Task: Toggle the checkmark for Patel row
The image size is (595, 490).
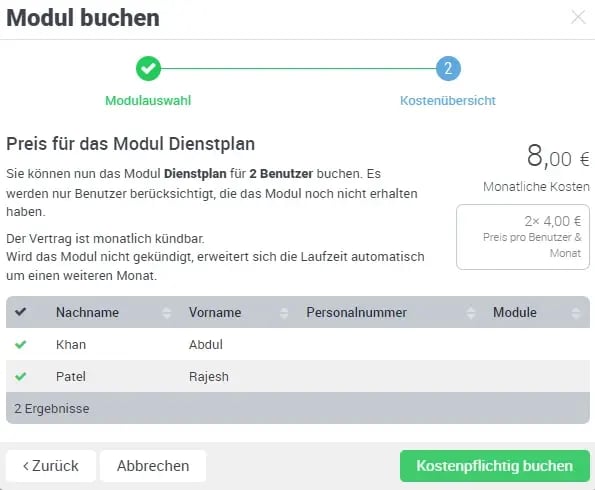Action: [20, 376]
